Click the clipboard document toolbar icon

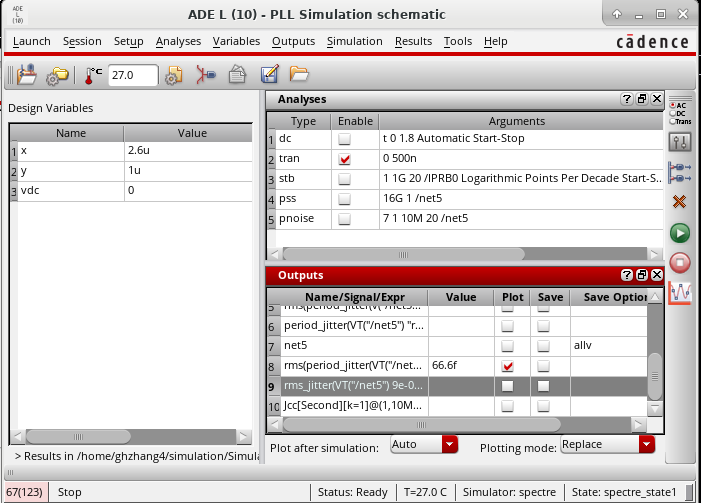coord(237,75)
